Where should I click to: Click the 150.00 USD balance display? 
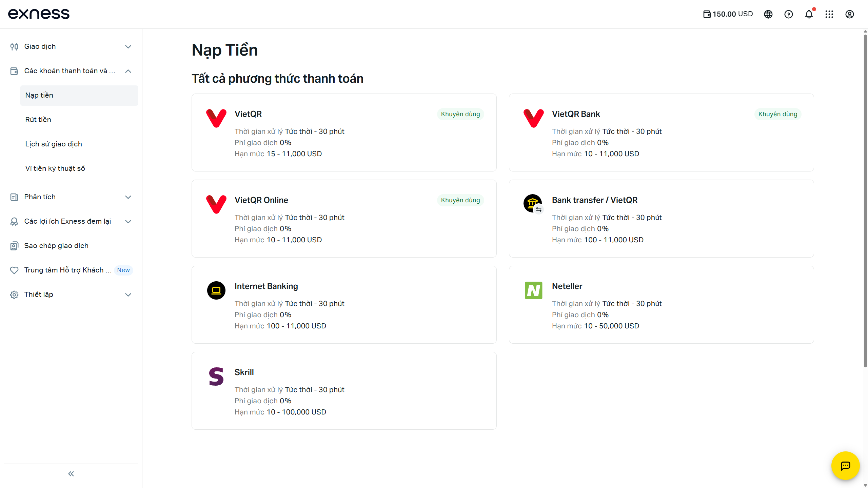(728, 14)
